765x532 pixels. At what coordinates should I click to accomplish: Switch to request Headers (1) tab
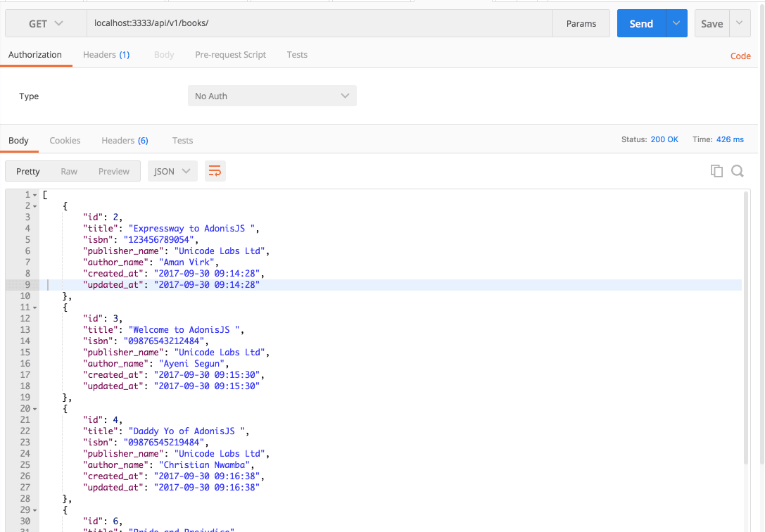pos(106,55)
